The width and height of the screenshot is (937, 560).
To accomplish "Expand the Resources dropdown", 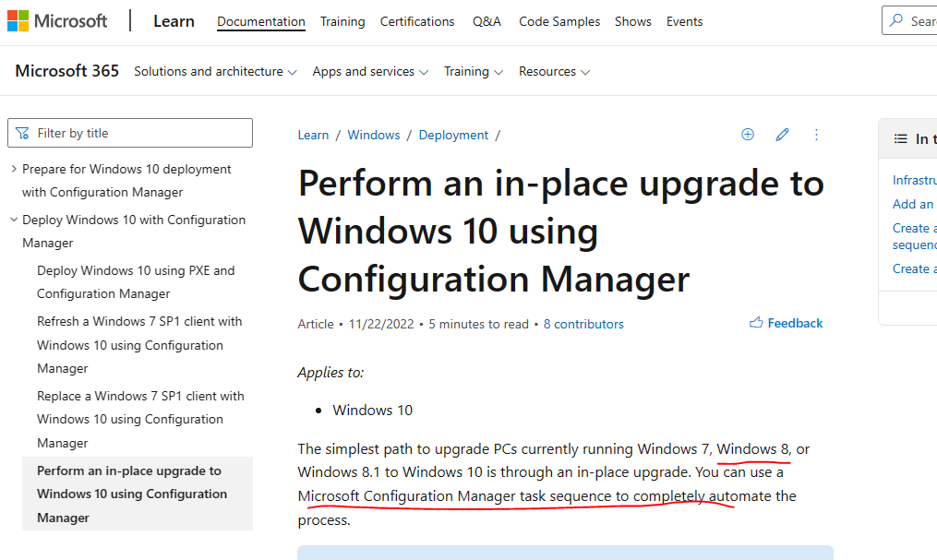I will [x=554, y=72].
